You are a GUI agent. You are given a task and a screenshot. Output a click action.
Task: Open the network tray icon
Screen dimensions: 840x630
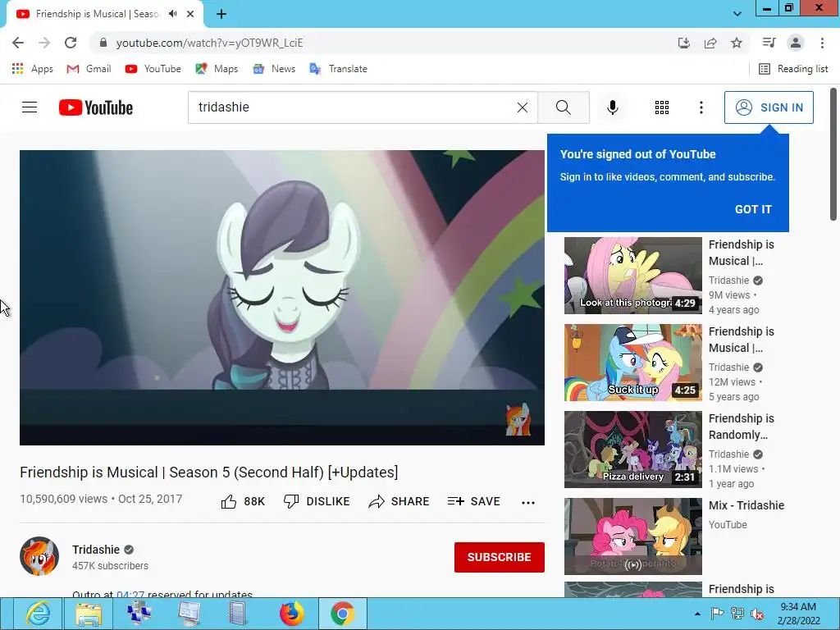(737, 614)
